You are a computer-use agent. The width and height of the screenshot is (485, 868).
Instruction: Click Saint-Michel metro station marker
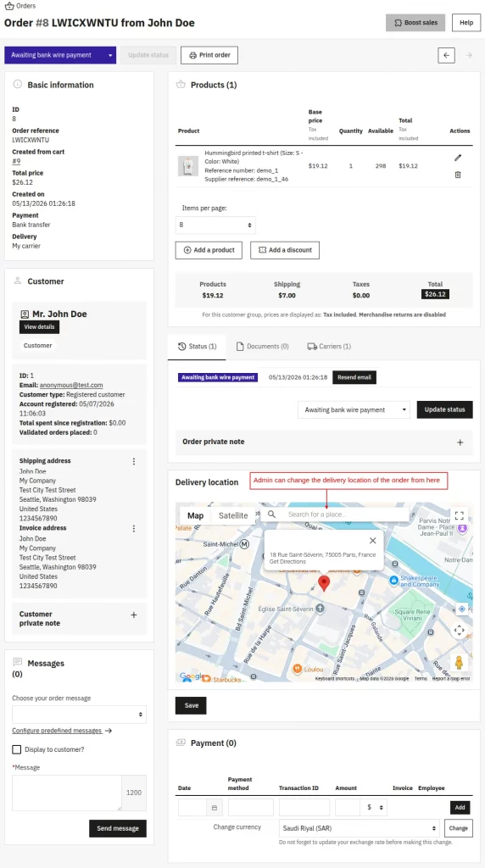[x=244, y=544]
